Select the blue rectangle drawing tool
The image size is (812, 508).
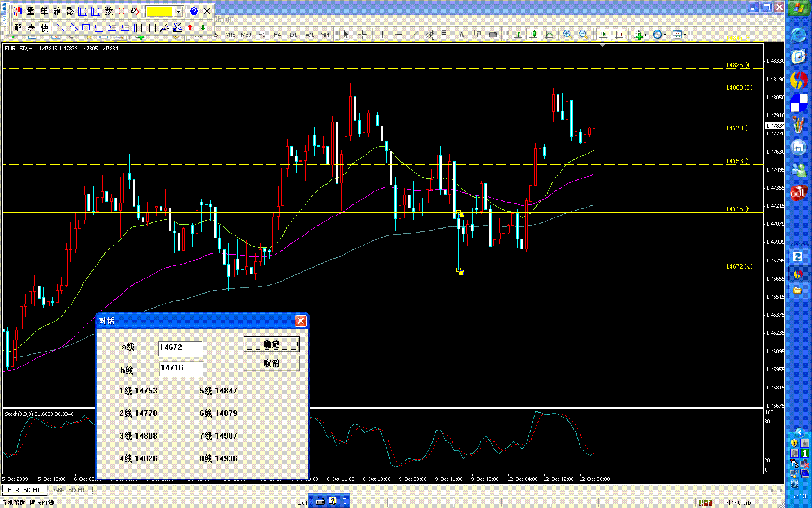86,27
